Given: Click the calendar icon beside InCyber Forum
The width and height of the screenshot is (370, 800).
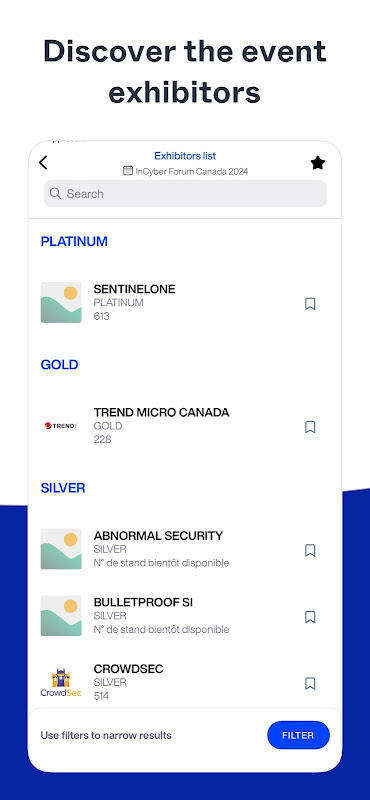Looking at the screenshot, I should click(x=128, y=171).
